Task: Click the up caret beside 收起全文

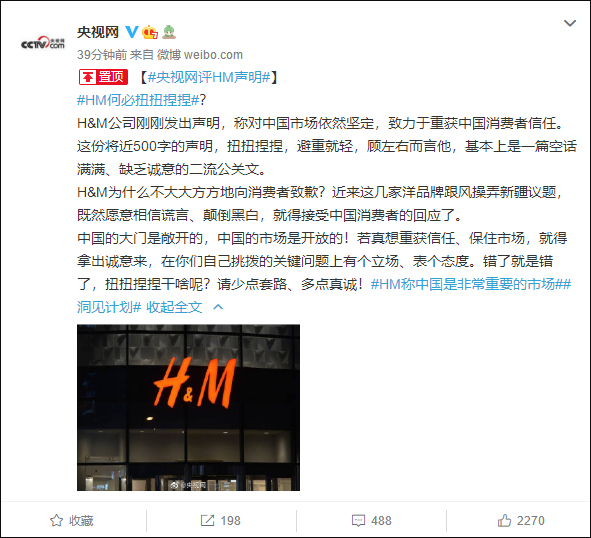Action: [218, 307]
